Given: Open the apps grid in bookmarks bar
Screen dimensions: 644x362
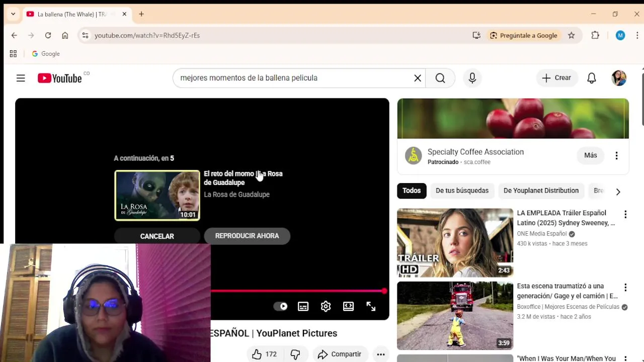Looking at the screenshot, I should 13,54.
